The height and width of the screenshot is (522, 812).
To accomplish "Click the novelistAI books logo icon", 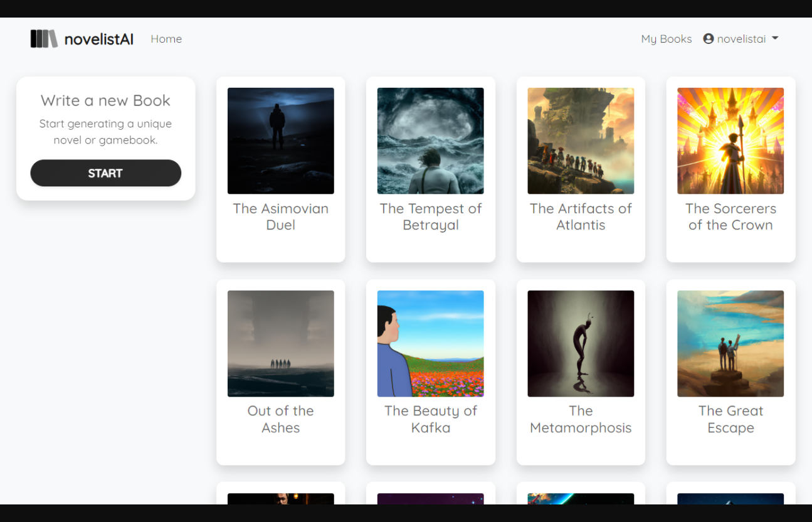I will [x=44, y=39].
